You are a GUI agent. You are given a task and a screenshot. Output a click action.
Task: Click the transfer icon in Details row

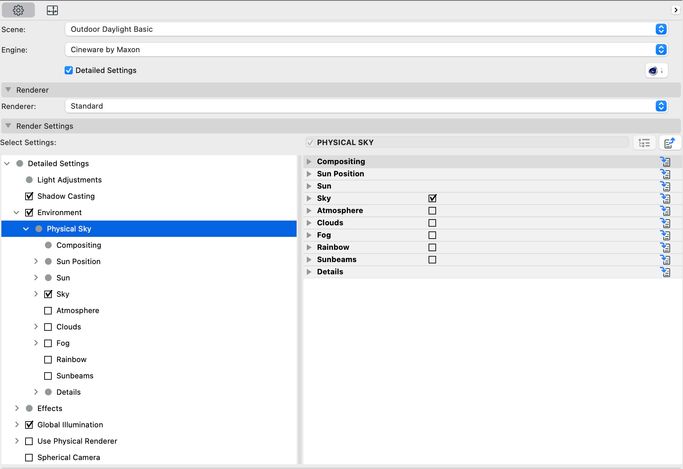tap(665, 272)
